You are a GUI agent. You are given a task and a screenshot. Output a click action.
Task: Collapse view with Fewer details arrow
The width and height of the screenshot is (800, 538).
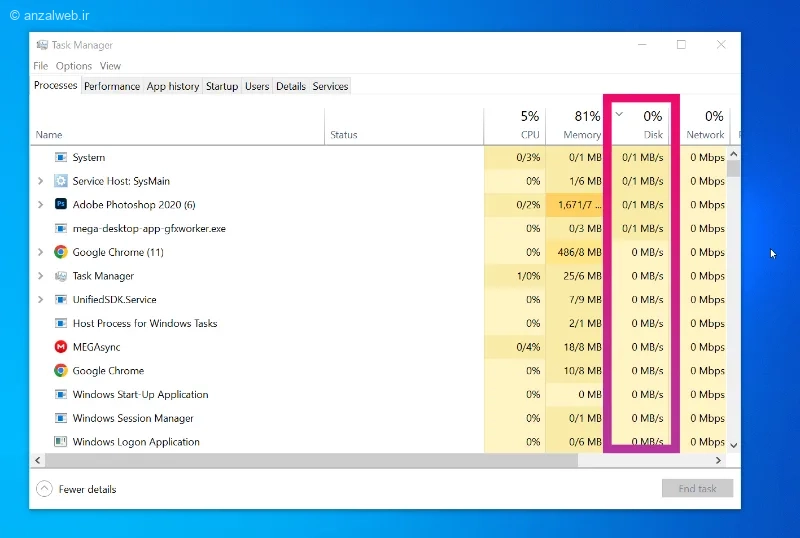tap(44, 489)
